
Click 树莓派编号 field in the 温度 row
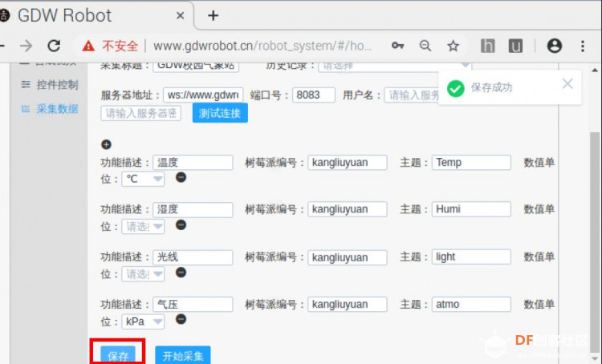348,163
